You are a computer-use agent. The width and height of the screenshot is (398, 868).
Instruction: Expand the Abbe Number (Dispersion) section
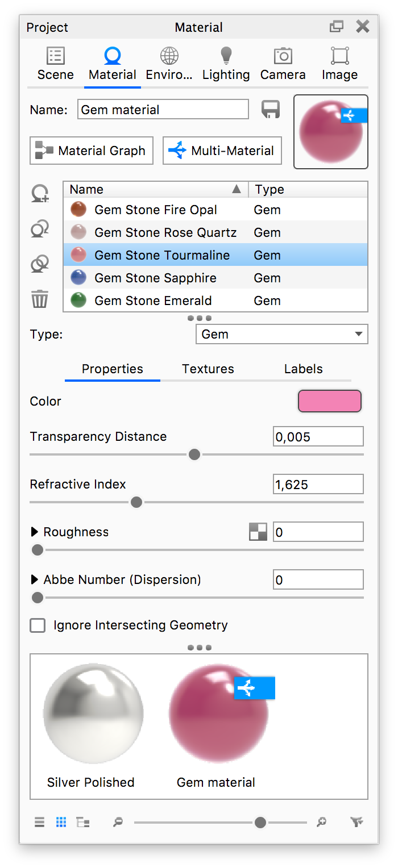(35, 580)
